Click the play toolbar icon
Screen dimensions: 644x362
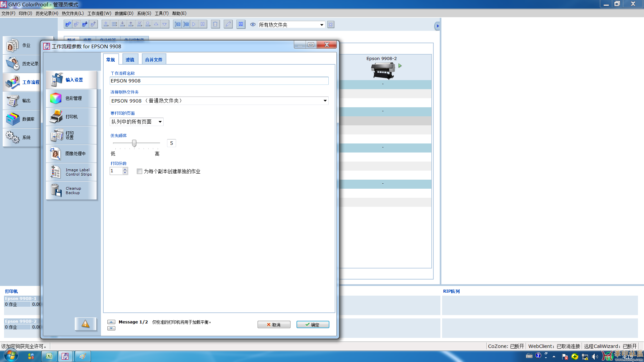[x=194, y=24]
